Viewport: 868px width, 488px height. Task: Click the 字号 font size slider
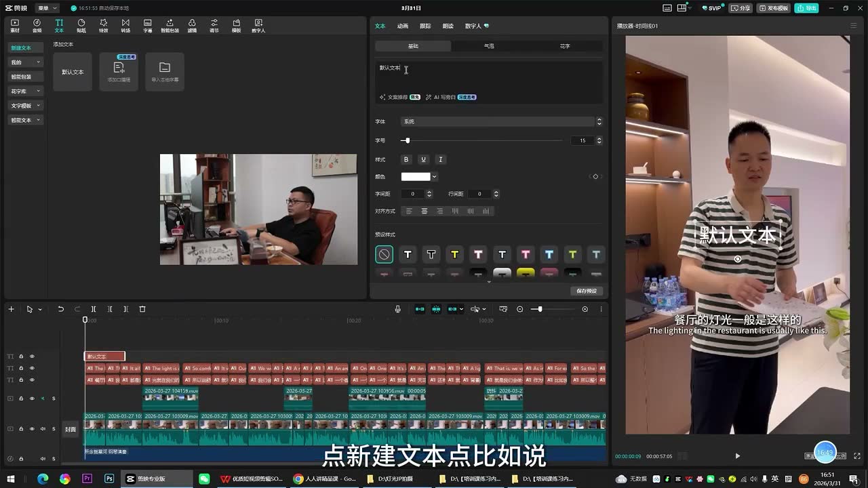[x=481, y=140]
